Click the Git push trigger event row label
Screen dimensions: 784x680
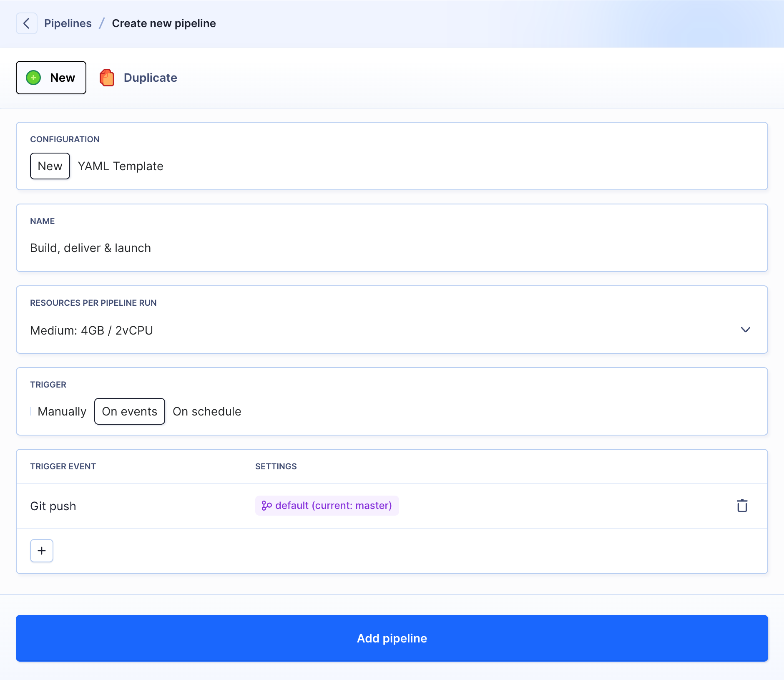pyautogui.click(x=53, y=506)
